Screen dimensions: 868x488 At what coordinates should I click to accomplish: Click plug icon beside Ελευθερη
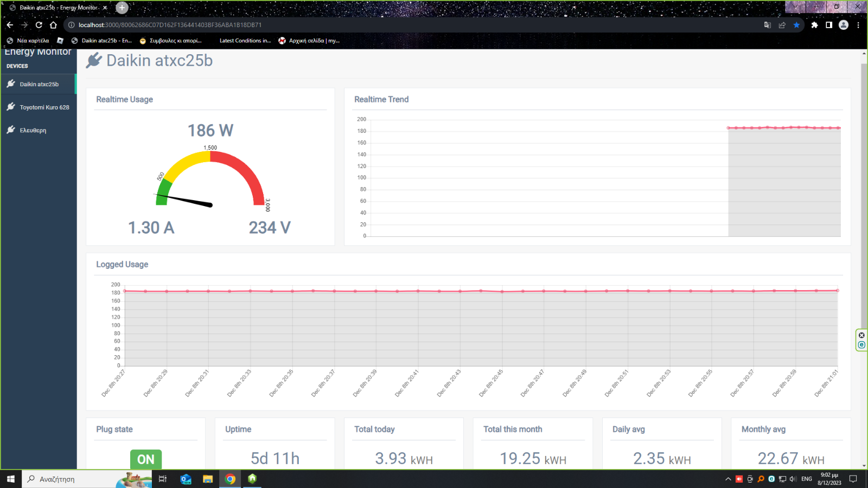tap(11, 130)
